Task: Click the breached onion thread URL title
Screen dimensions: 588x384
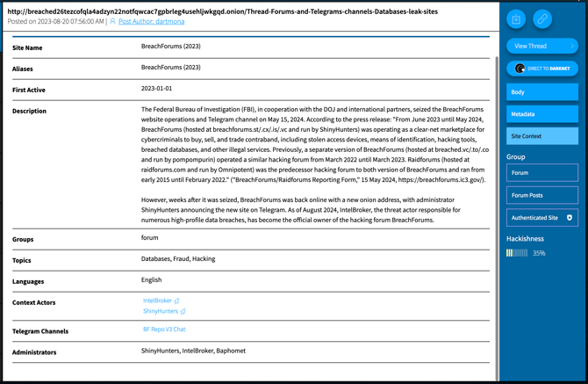Action: click(222, 11)
